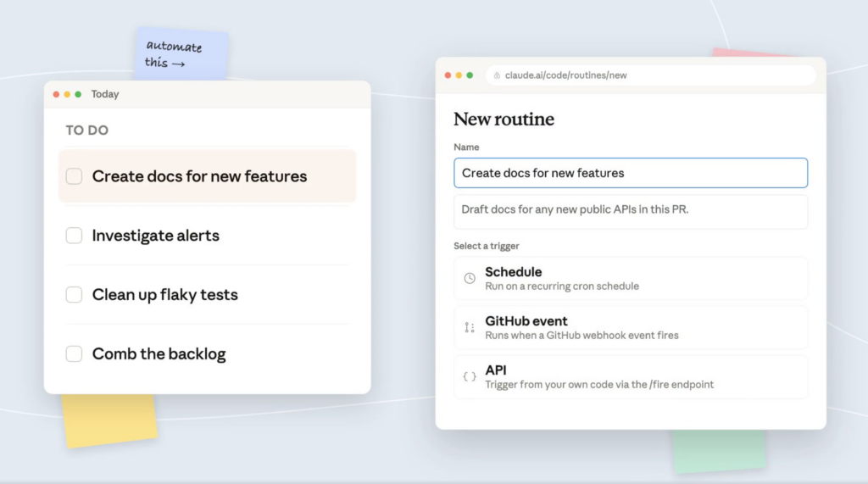Pick the API trigger option

(x=631, y=377)
